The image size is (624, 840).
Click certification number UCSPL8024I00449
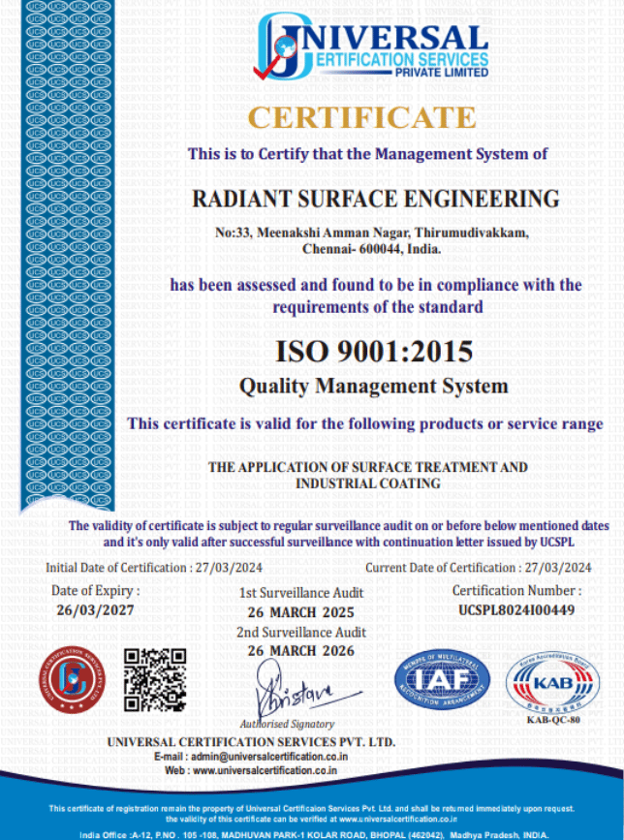point(516,610)
